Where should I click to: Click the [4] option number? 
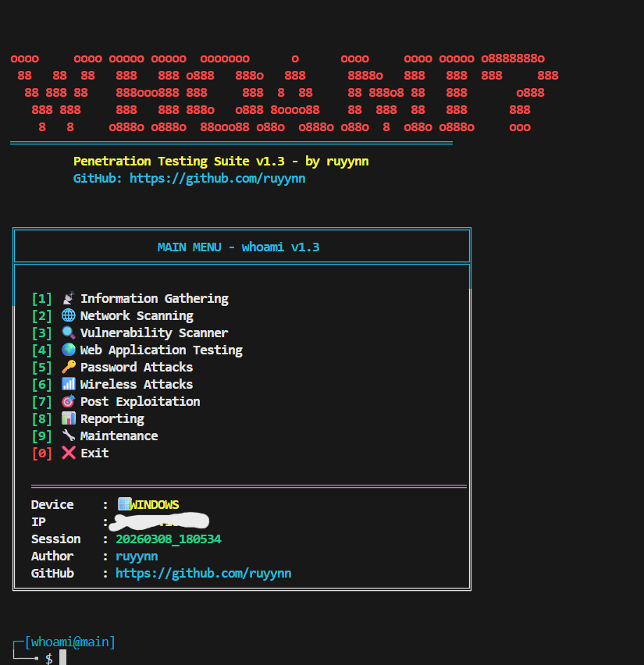pyautogui.click(x=42, y=350)
